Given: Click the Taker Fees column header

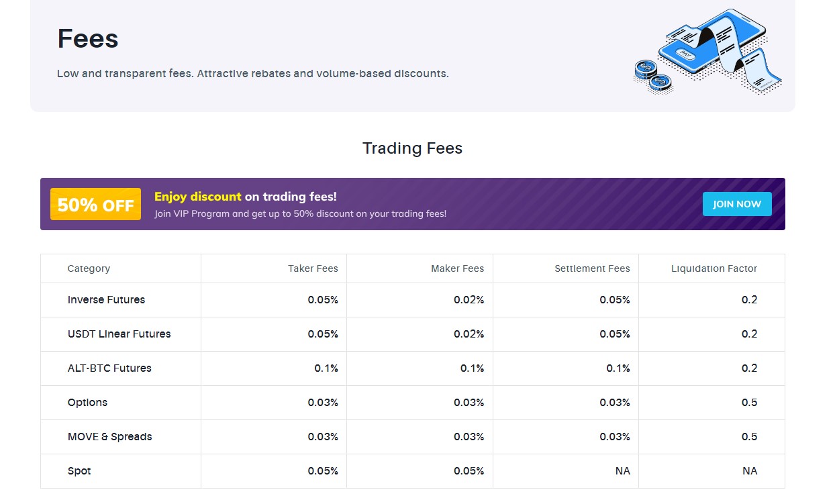Looking at the screenshot, I should (x=313, y=268).
